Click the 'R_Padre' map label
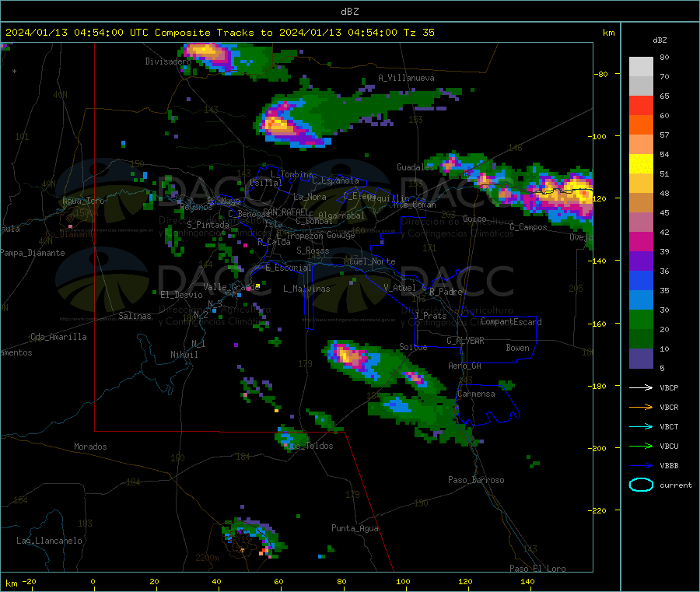The height and width of the screenshot is (592, 700). pos(446,292)
